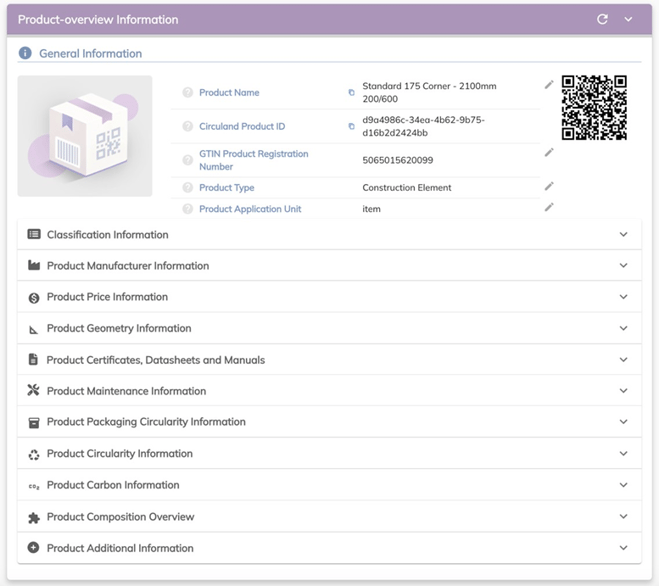Open the Product Circularity Information section title
The width and height of the screenshot is (659, 586).
[x=120, y=454]
